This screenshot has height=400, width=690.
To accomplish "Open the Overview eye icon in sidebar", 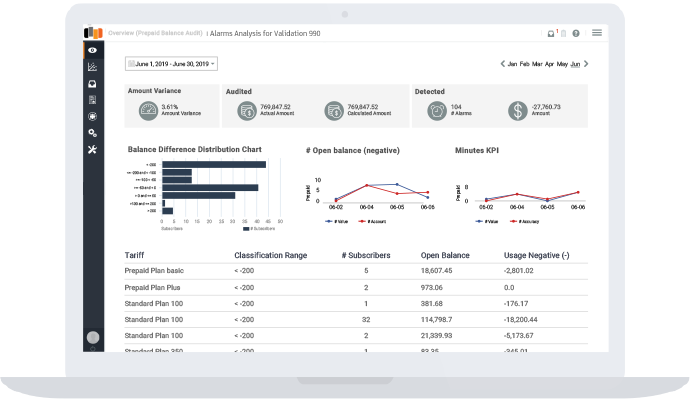I will 92,50.
